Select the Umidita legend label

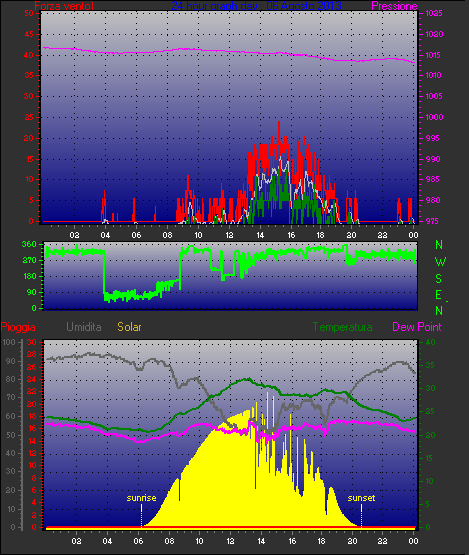(x=84, y=327)
